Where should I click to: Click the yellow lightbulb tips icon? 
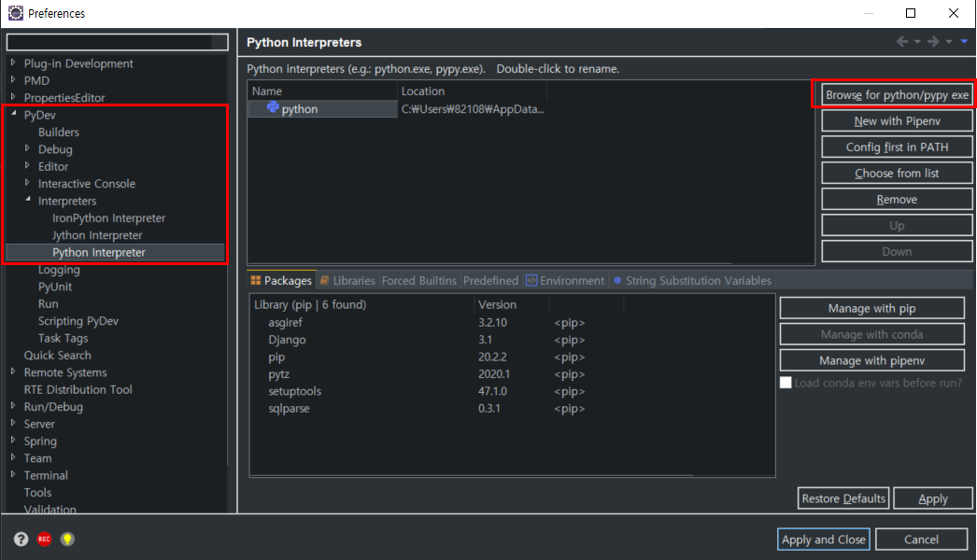pyautogui.click(x=67, y=539)
